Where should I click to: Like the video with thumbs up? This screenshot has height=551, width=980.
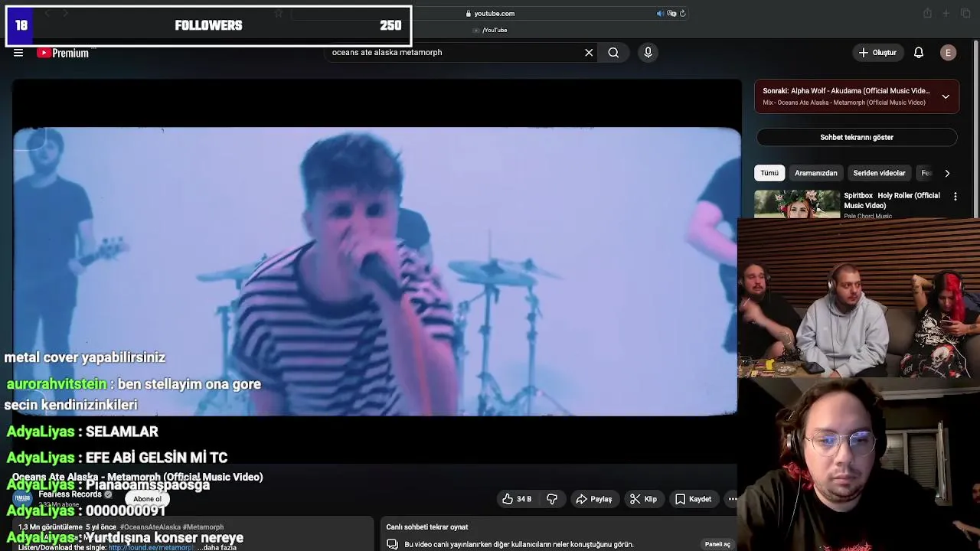click(x=517, y=499)
